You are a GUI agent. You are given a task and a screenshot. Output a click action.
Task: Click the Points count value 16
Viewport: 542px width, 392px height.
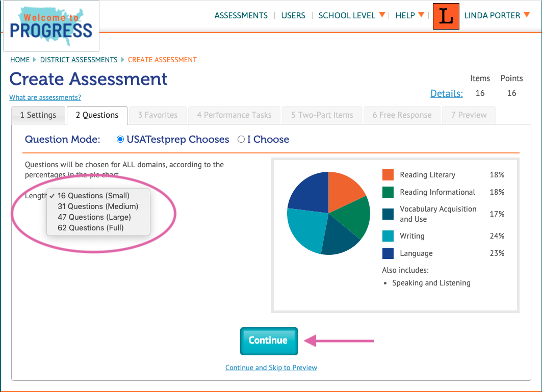[511, 93]
